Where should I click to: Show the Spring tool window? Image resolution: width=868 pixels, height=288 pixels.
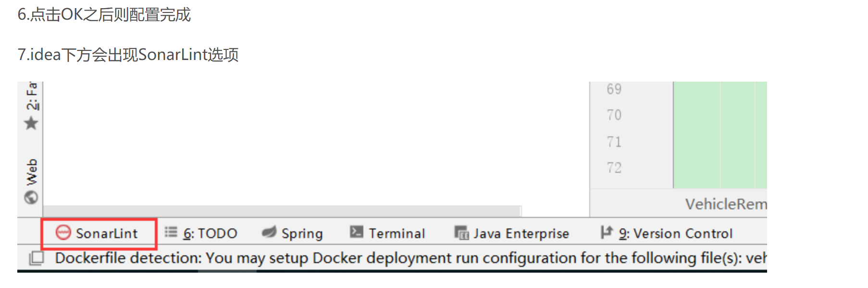point(302,233)
